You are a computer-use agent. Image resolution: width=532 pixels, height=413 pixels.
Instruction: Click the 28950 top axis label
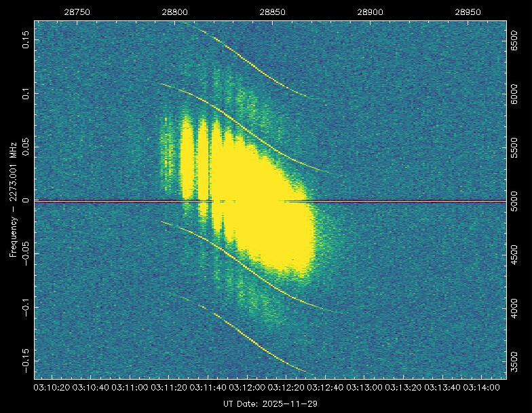[x=469, y=12]
